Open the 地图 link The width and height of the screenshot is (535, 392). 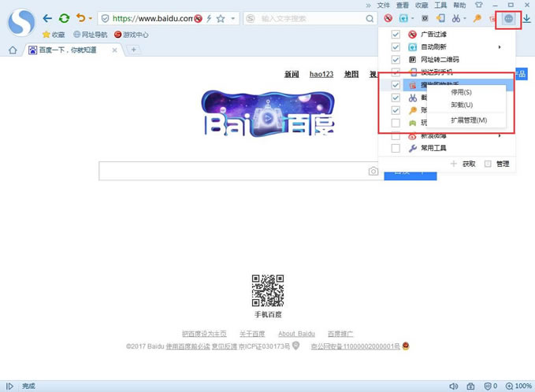(351, 74)
